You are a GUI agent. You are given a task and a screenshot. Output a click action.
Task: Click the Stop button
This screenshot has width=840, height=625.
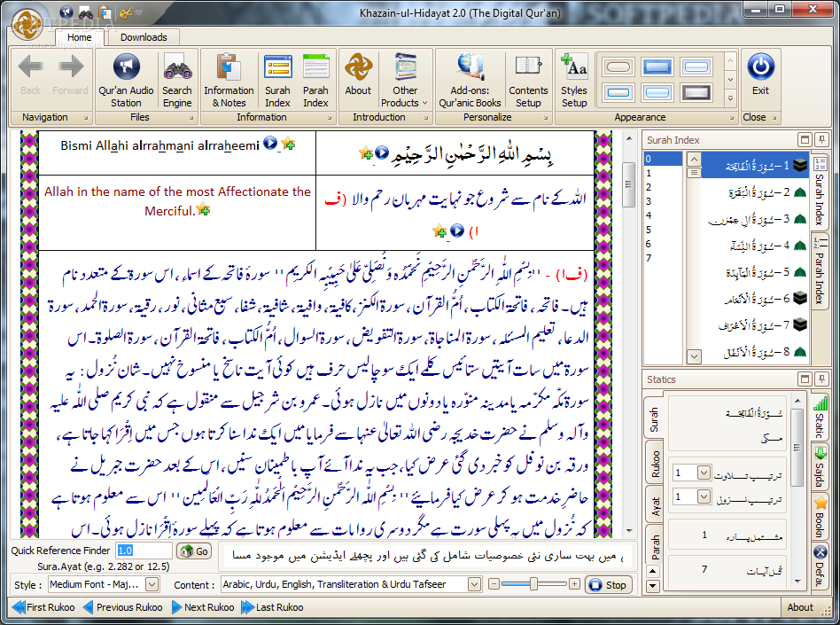[608, 585]
